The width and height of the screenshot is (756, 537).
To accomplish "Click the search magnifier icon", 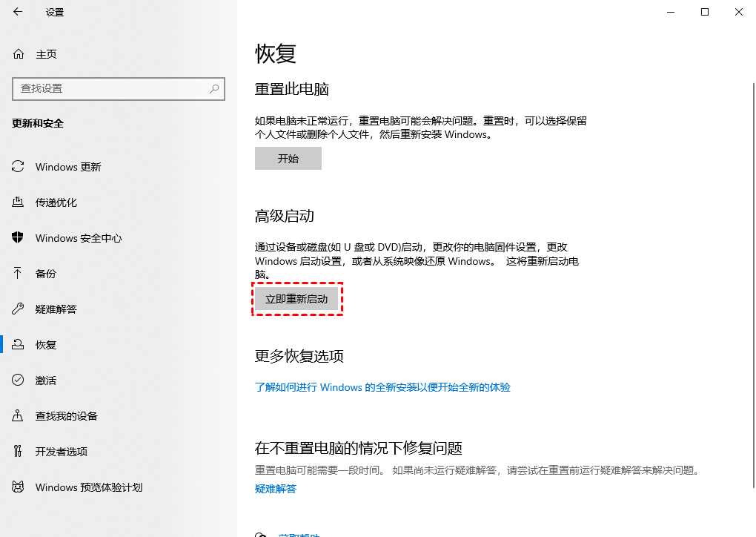I will coord(214,89).
